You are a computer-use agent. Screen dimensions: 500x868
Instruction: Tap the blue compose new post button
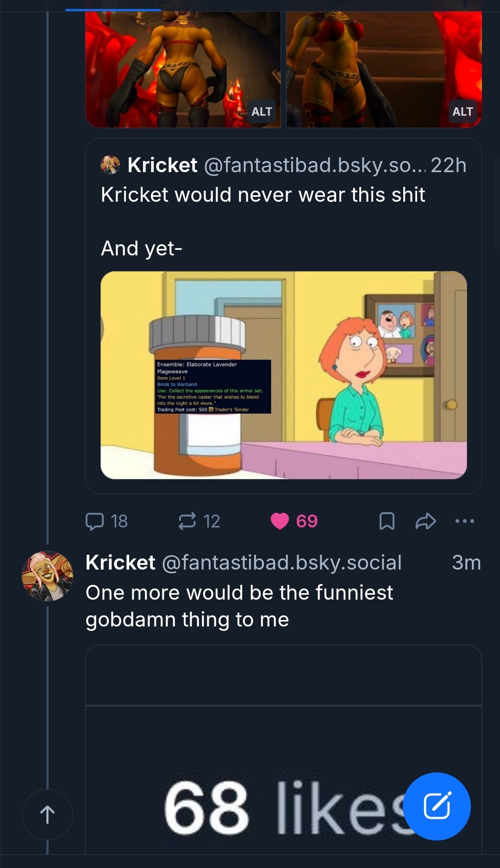tap(437, 806)
